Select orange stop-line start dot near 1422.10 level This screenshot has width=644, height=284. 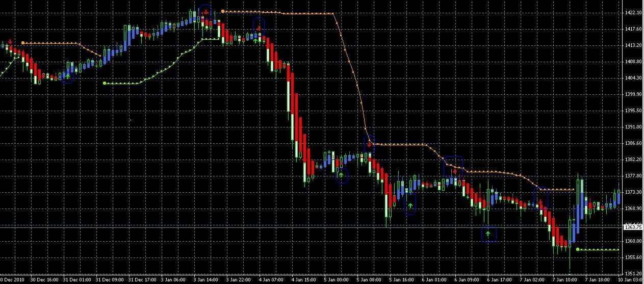point(223,11)
